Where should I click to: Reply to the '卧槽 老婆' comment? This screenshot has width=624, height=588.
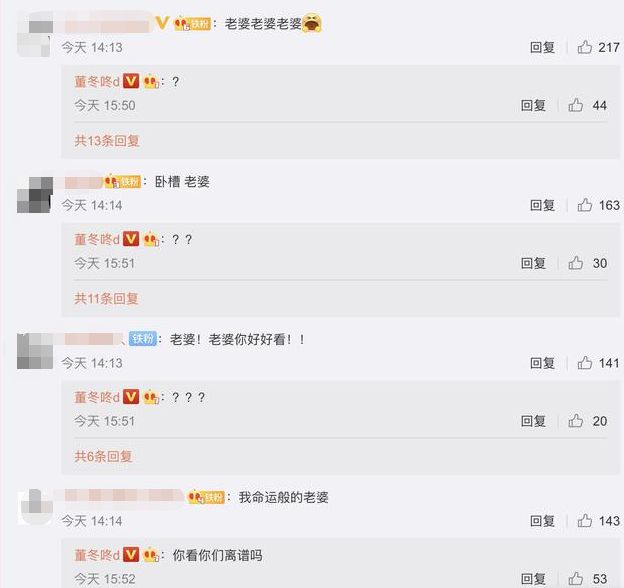(x=542, y=205)
